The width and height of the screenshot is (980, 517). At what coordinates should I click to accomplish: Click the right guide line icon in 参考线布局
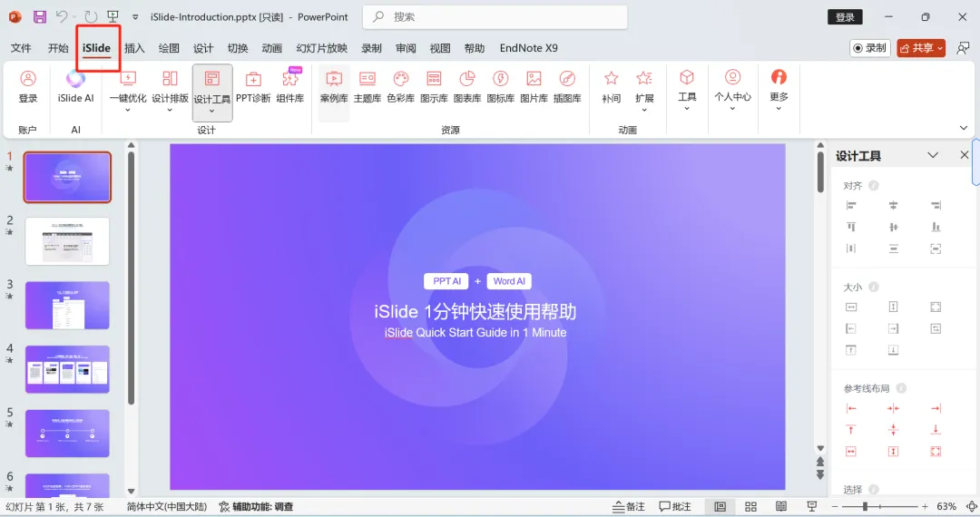[x=936, y=408]
